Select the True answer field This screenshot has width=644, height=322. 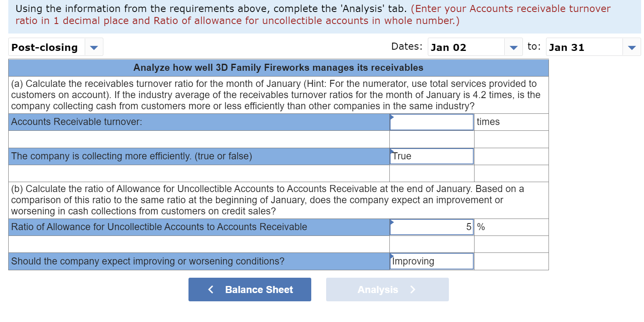(431, 156)
